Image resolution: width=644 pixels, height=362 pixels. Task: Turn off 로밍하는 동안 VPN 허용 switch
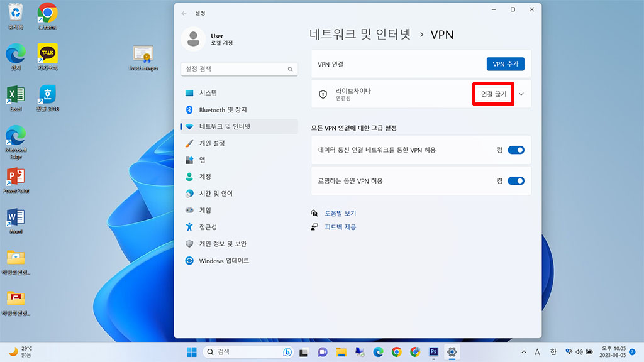(x=516, y=181)
